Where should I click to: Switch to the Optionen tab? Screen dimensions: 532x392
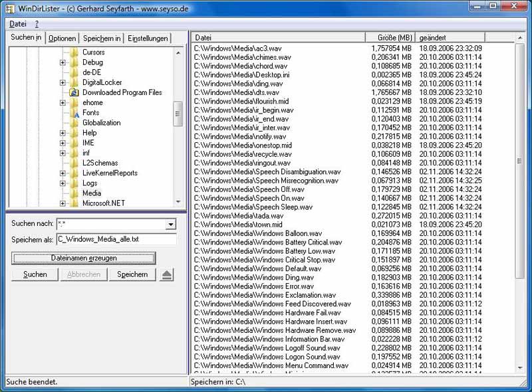(62, 39)
